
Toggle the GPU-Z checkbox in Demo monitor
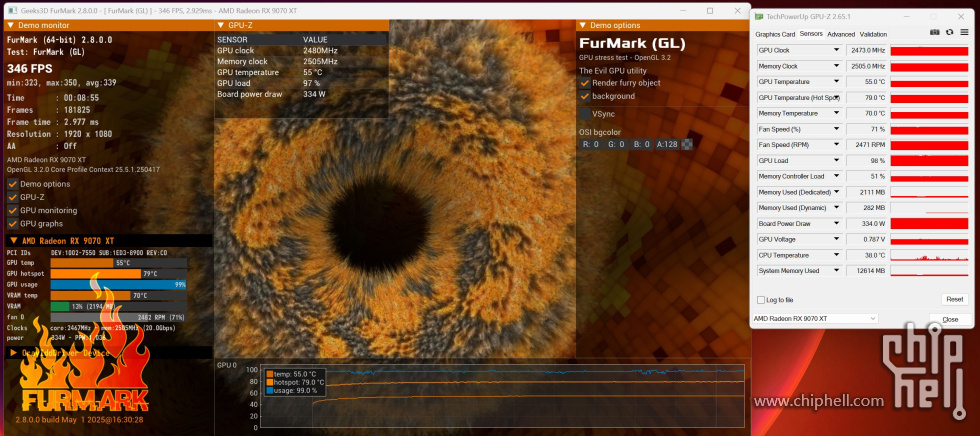pyautogui.click(x=12, y=197)
